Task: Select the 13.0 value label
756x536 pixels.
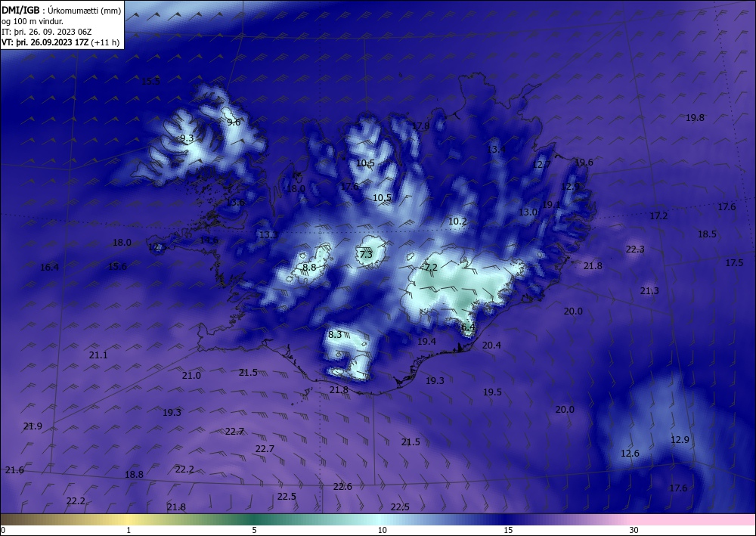Action: click(528, 212)
